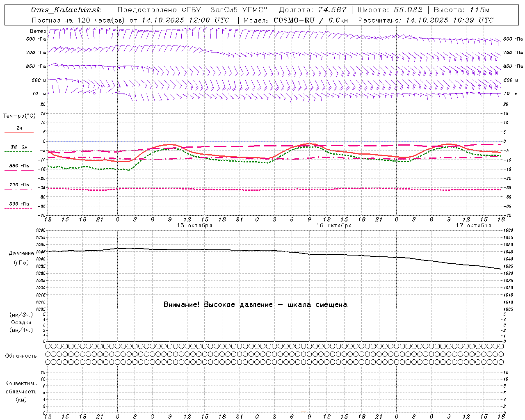This screenshot has height=420, width=525.
Task: Click the Давление panel label
Action: pos(21,253)
